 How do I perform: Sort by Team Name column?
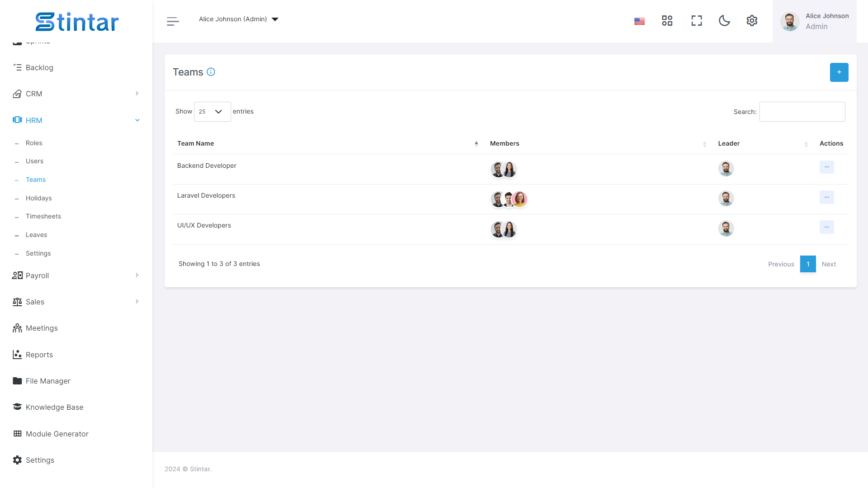point(327,143)
